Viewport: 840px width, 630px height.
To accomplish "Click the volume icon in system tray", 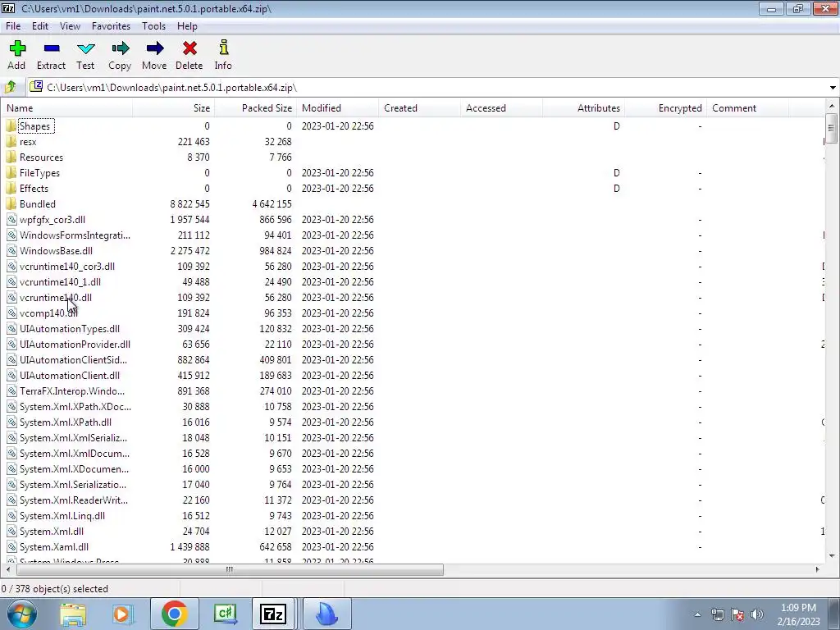I will click(x=757, y=614).
